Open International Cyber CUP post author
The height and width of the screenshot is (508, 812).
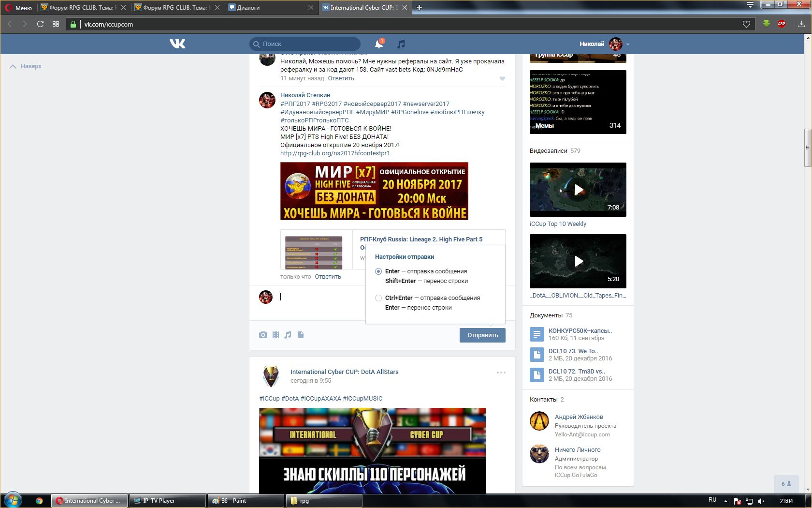(x=344, y=372)
